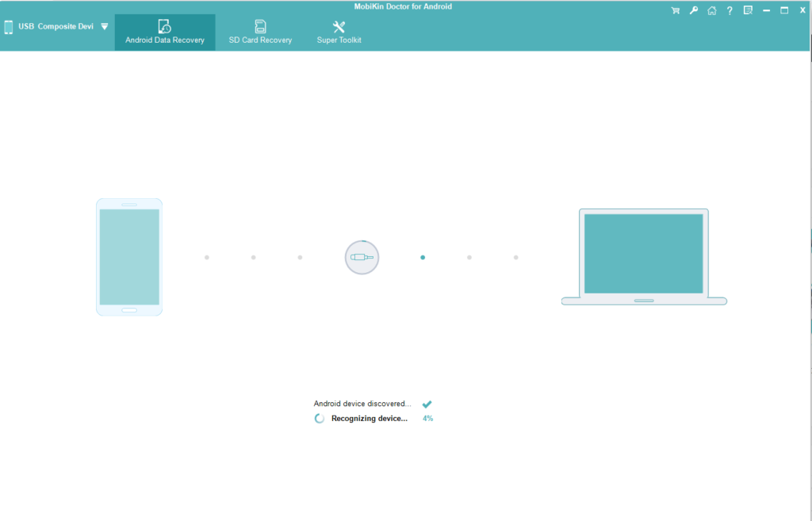
Task: Open help question mark icon
Action: point(730,10)
